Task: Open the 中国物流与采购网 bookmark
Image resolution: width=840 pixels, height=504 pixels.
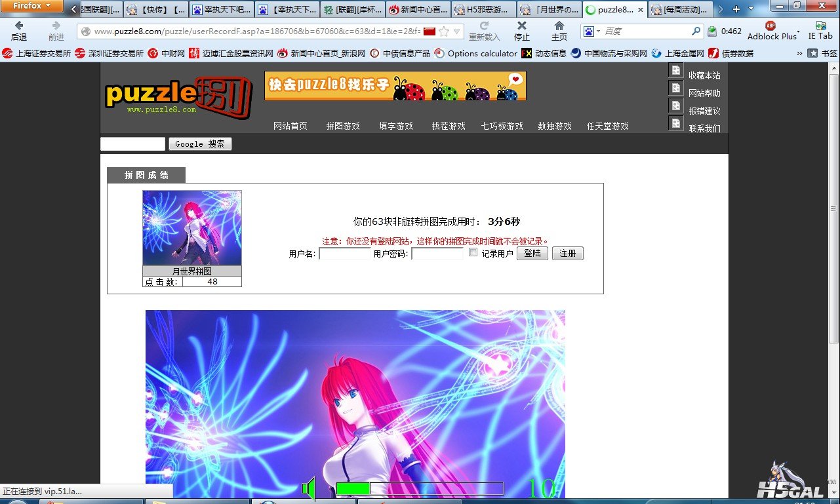Action: 609,54
